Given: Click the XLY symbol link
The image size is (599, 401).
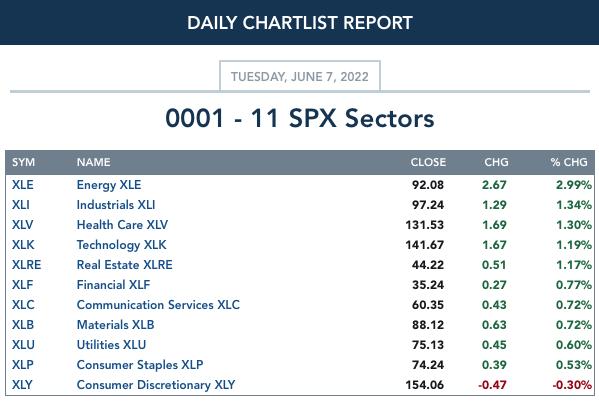Looking at the screenshot, I should point(22,385).
